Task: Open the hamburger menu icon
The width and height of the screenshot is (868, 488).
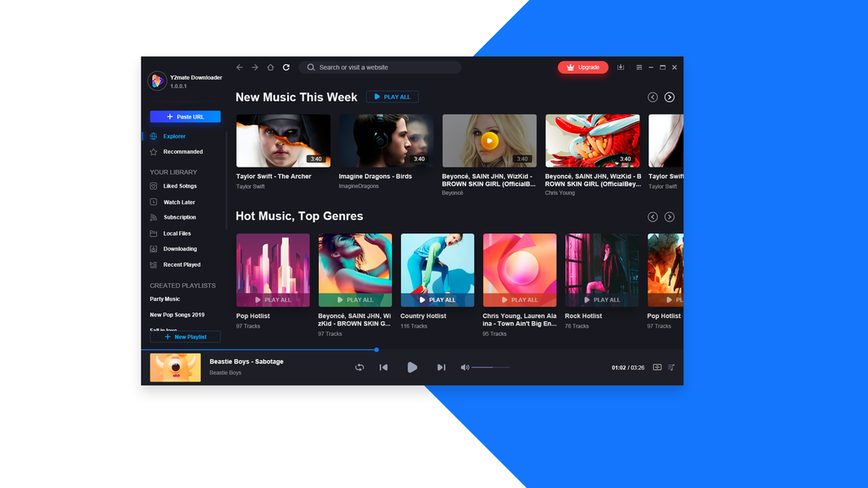Action: click(x=639, y=68)
